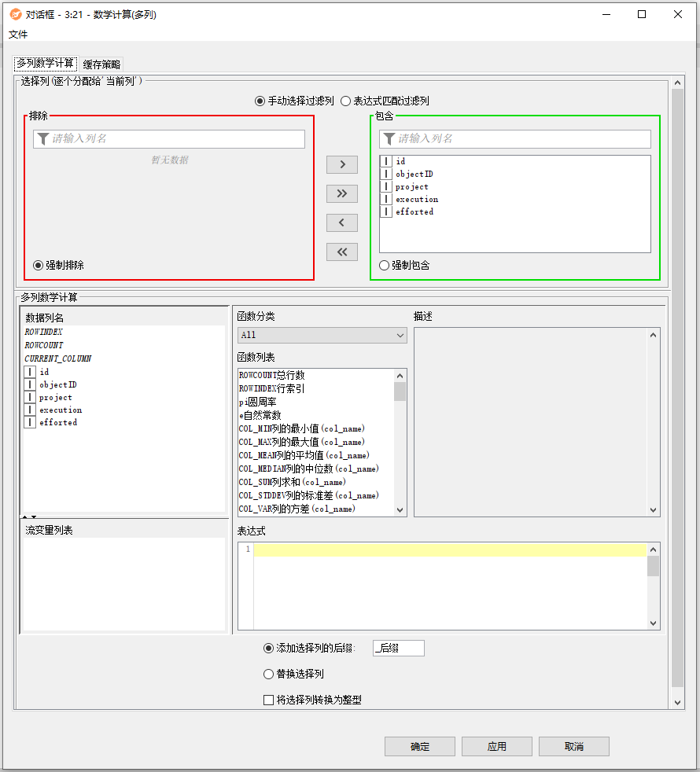Click the objectID column icon in include list
The height and width of the screenshot is (772, 700).
[x=386, y=175]
